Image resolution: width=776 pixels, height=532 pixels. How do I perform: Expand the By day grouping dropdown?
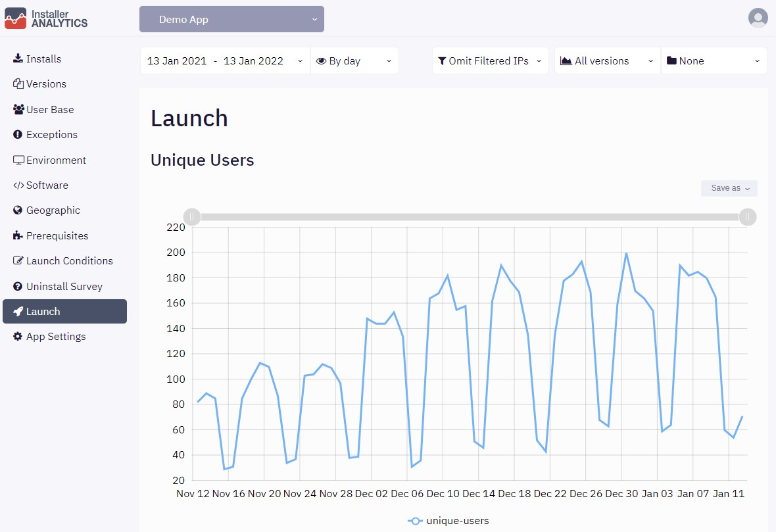pyautogui.click(x=354, y=61)
